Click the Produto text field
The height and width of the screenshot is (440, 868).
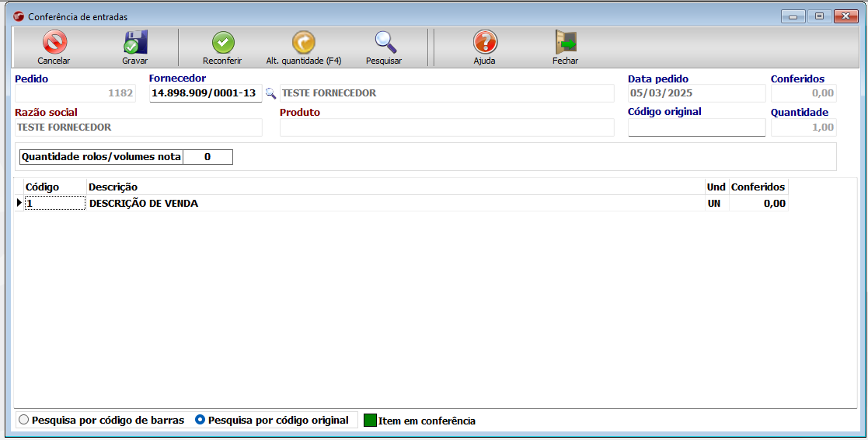tap(447, 127)
